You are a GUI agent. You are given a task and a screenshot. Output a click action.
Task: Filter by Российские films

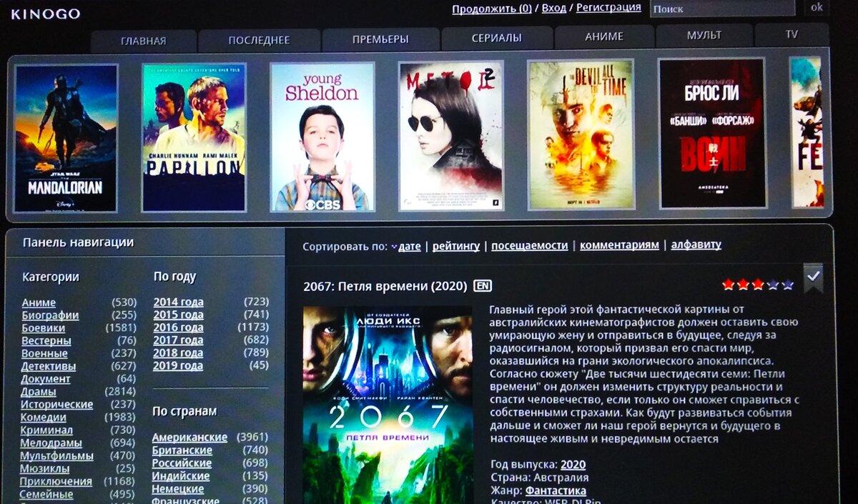[182, 463]
